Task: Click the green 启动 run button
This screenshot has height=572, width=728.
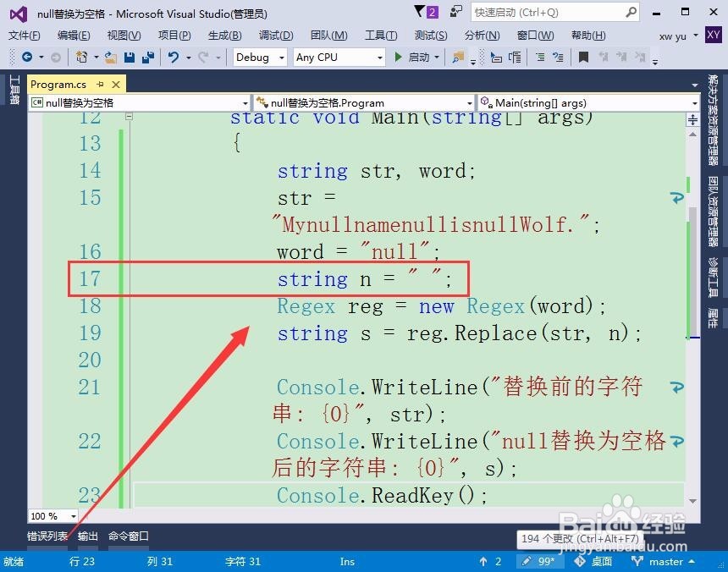Action: click(x=405, y=57)
